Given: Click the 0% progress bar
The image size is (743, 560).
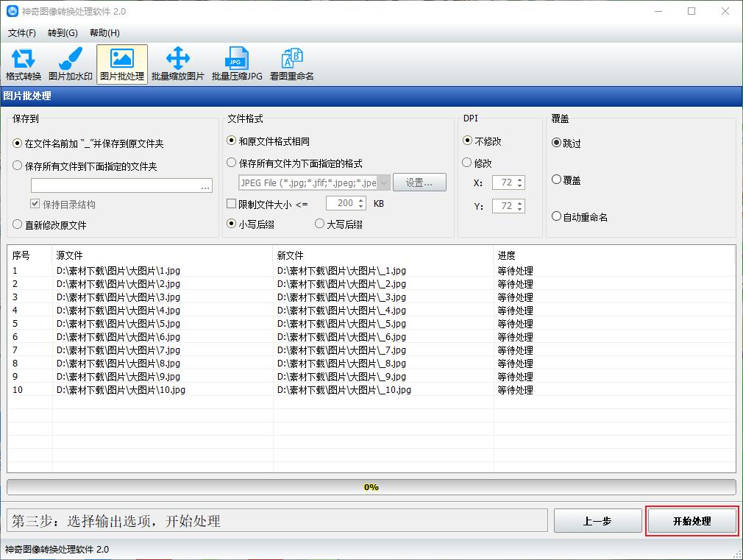Looking at the screenshot, I should coord(371,486).
